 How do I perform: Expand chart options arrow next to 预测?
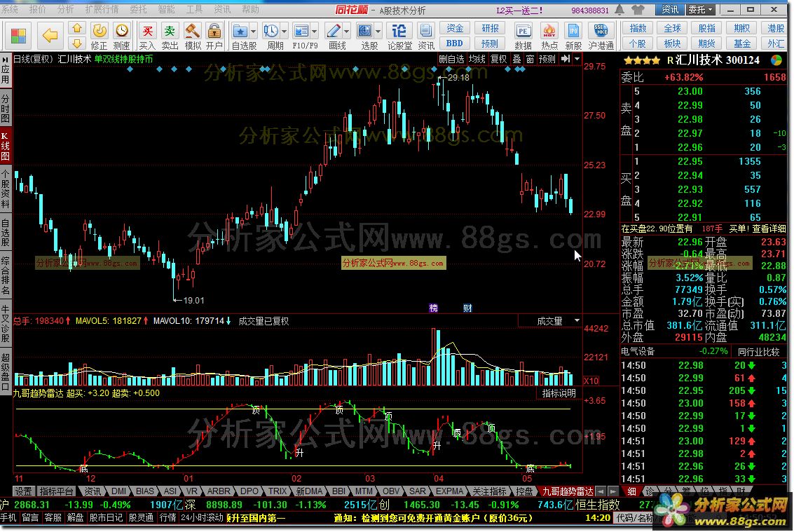577,60
